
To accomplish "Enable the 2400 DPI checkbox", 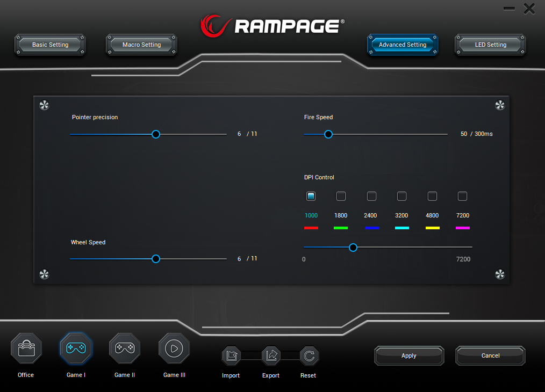I will [x=371, y=196].
